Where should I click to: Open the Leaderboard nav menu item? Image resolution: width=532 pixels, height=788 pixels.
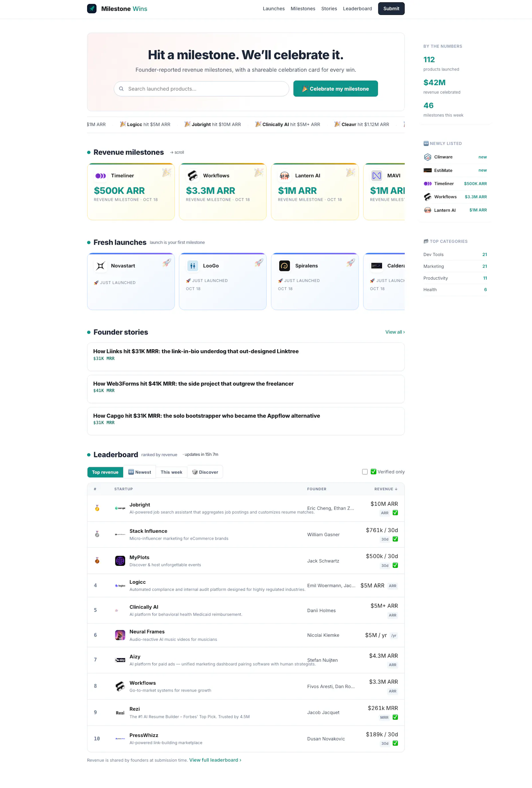(357, 8)
